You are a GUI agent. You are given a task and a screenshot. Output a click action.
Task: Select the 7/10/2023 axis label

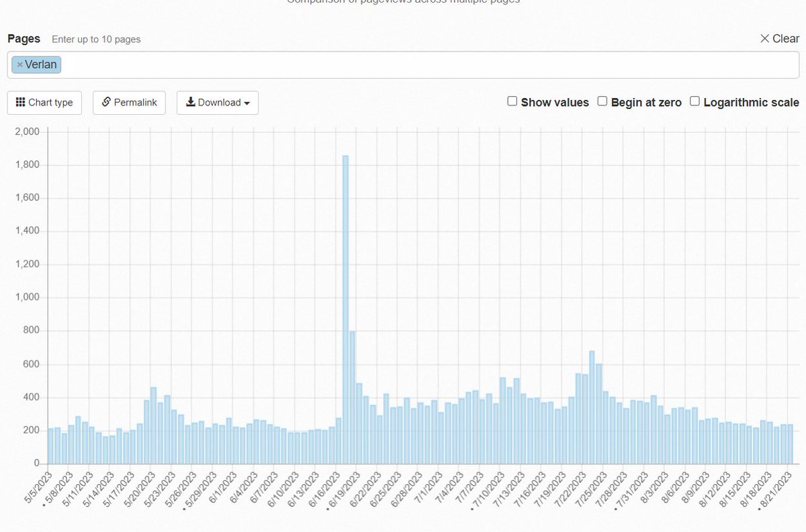tap(488, 489)
